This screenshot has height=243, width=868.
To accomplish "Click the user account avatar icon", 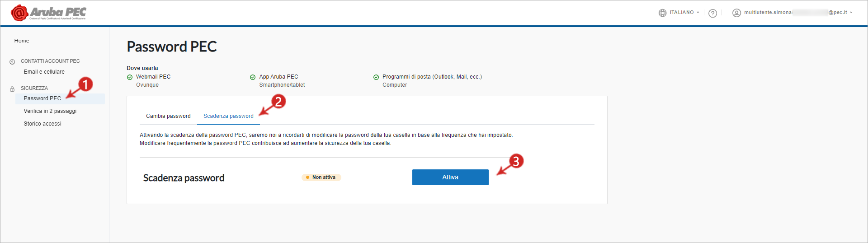I will coord(736,13).
